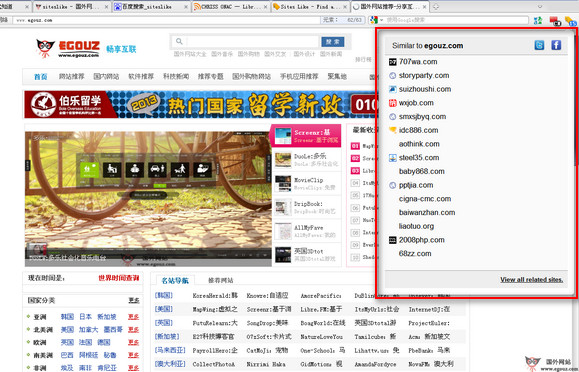This screenshot has height=372, width=579.
Task: Click the 707wa.com favicon
Action: click(x=393, y=62)
